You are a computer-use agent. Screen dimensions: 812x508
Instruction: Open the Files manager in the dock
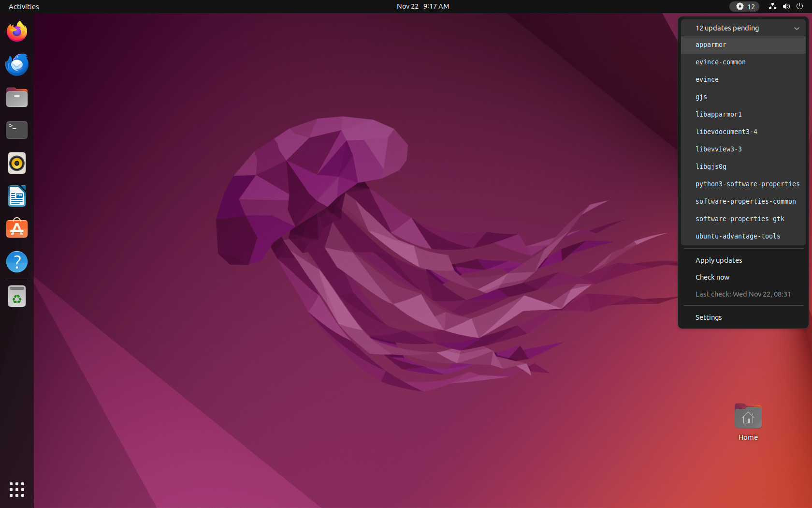tap(17, 97)
